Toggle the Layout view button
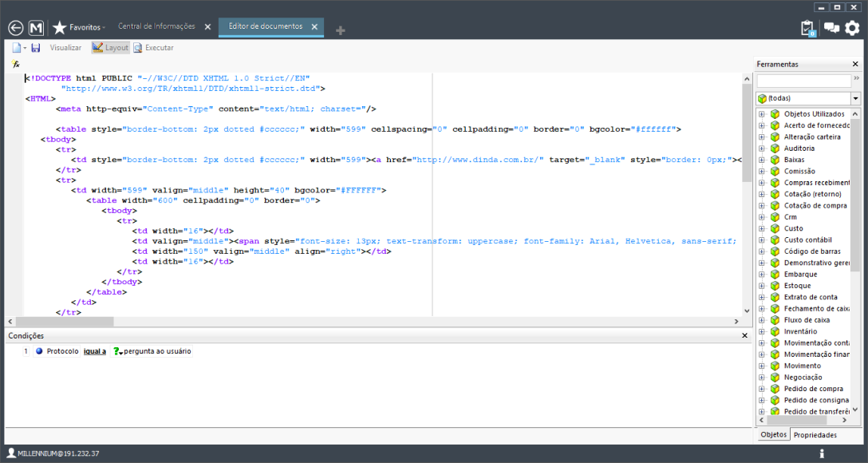 coord(110,48)
